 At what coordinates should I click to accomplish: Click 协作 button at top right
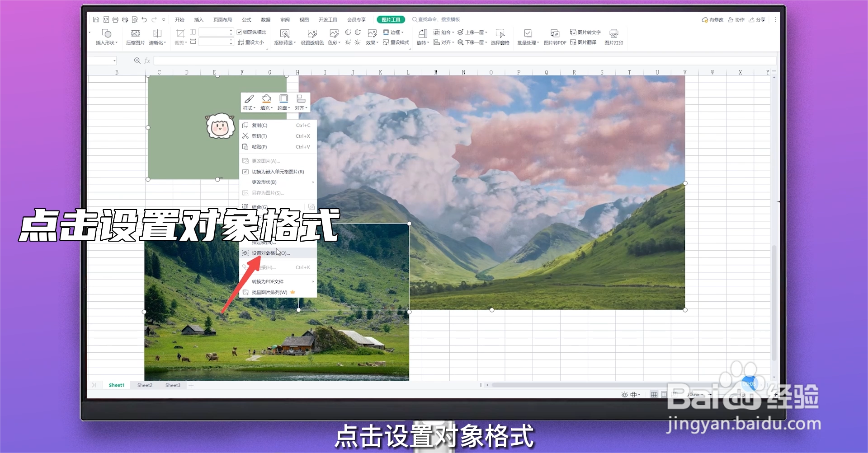[736, 19]
